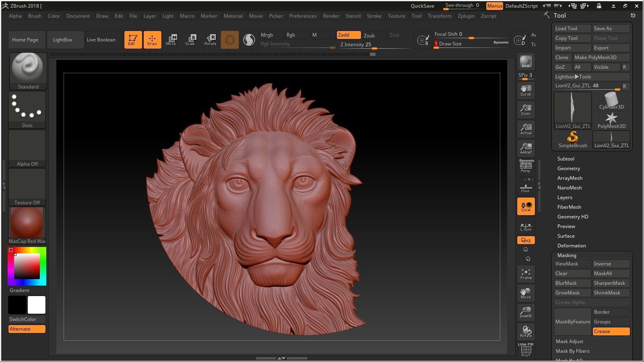
Task: Enable L.Sym local symmetry
Action: 526,226
